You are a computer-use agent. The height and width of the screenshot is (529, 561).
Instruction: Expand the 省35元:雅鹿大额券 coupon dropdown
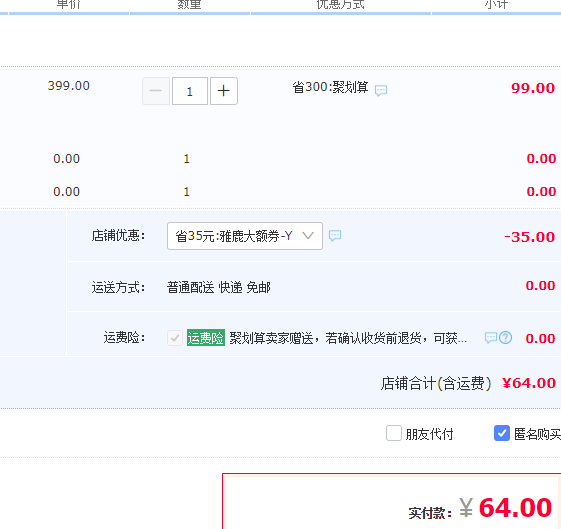[x=245, y=236]
